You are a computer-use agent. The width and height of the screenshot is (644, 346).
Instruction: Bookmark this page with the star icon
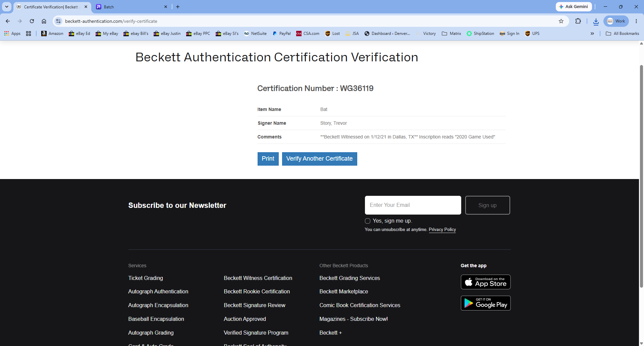coord(561,21)
